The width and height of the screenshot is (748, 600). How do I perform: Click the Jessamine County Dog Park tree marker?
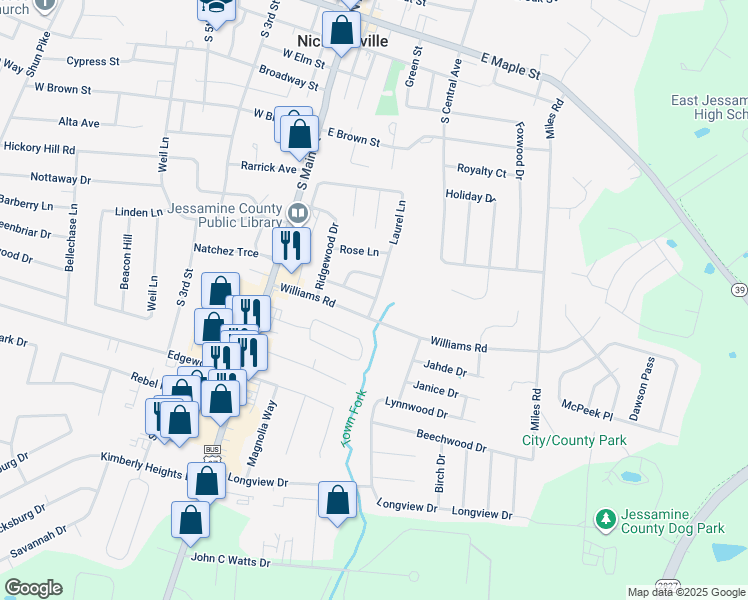point(606,520)
